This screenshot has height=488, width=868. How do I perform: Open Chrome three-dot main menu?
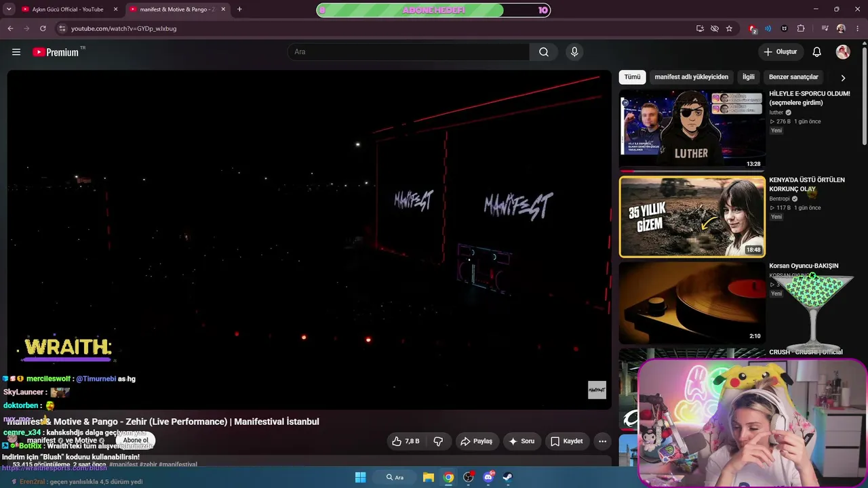pyautogui.click(x=857, y=28)
